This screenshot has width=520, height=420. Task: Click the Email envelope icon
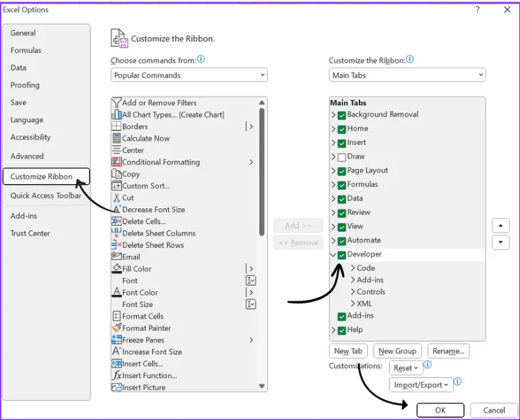click(117, 256)
